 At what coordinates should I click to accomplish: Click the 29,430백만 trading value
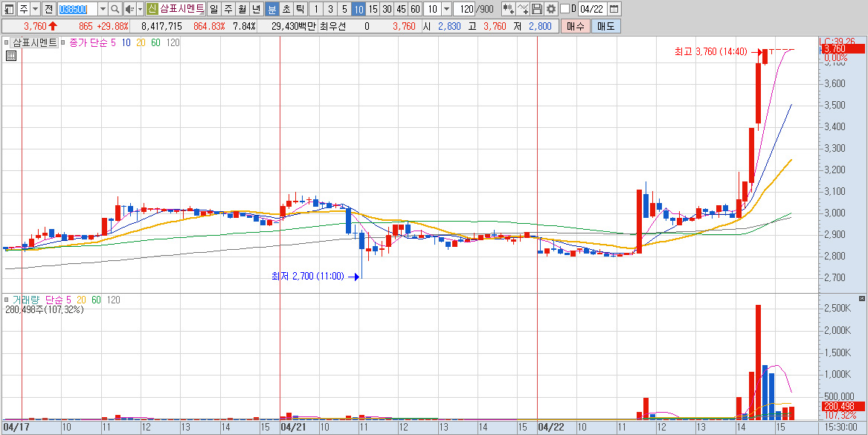tap(293, 27)
